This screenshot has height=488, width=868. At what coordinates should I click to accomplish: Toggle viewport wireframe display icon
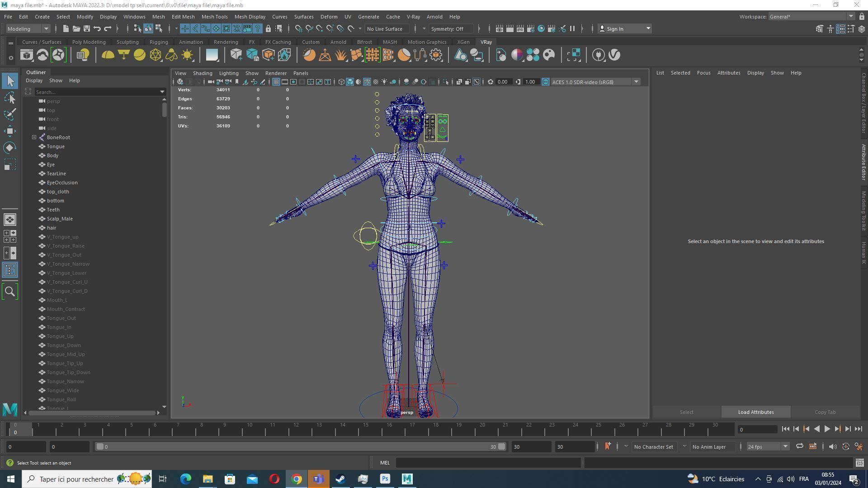pyautogui.click(x=341, y=82)
